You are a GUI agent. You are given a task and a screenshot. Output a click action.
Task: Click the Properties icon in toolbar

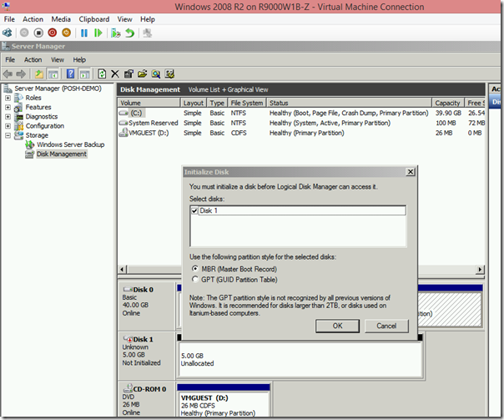129,74
